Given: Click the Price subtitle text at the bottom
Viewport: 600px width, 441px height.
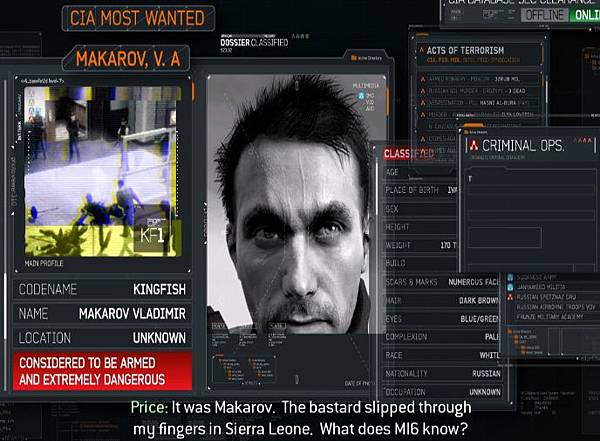Looking at the screenshot, I should (301, 418).
